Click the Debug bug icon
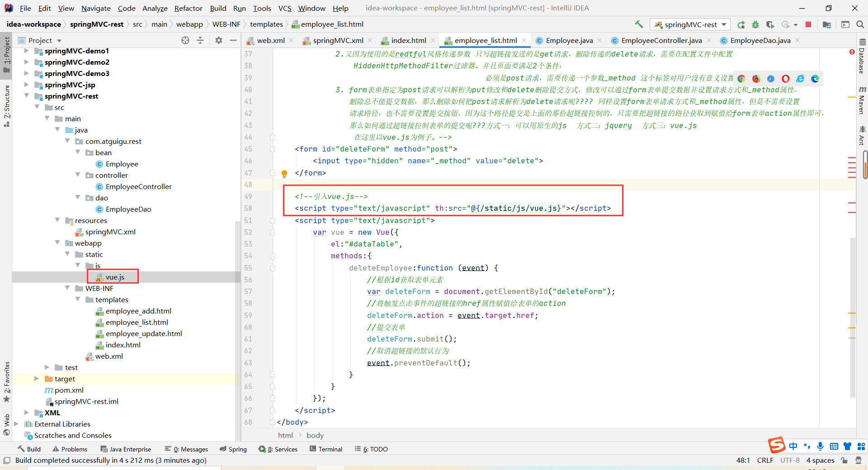Screen dimensions: 868x470 755,25
